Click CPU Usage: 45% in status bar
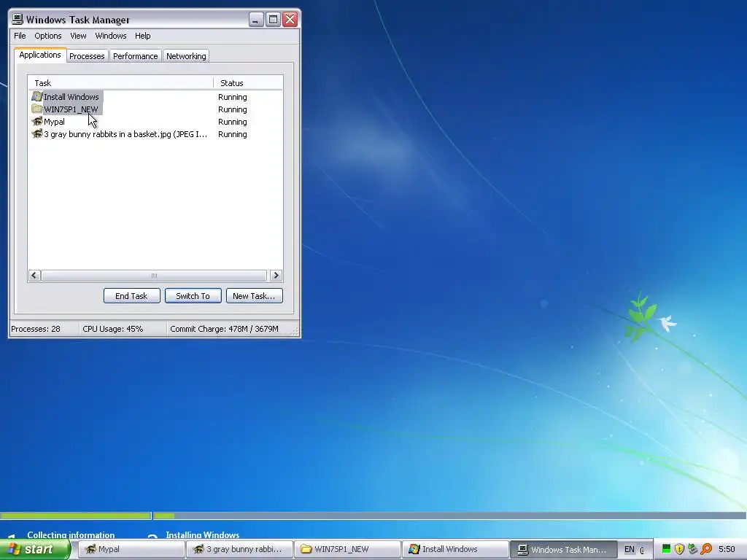Screen dimensions: 747x560 coord(113,329)
